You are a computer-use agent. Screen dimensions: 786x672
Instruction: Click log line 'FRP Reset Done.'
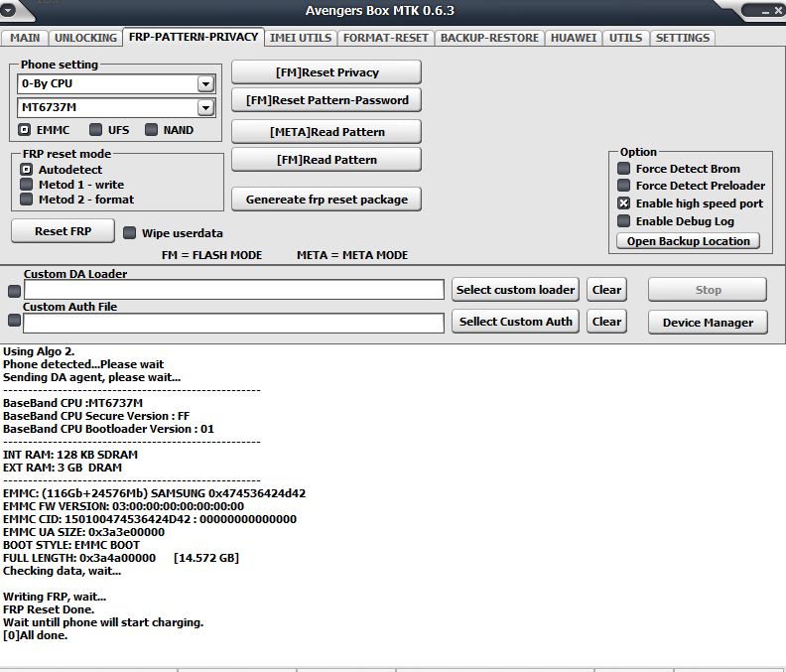coord(49,609)
